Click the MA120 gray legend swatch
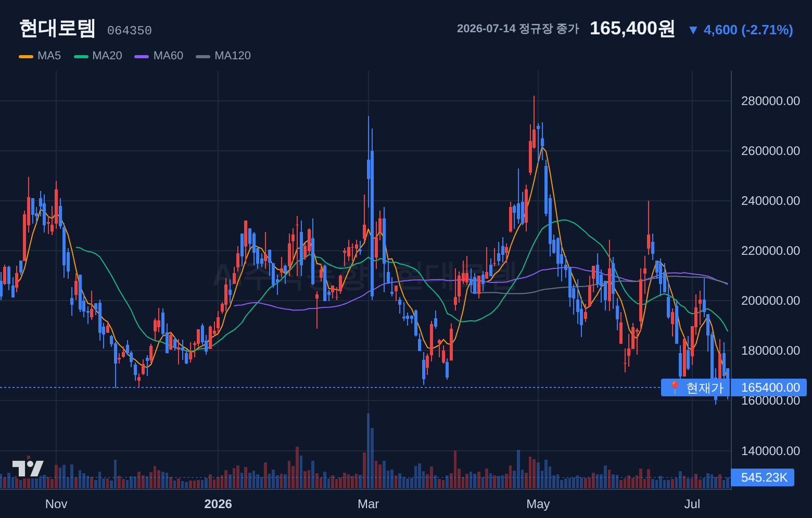The image size is (812, 518). [203, 56]
